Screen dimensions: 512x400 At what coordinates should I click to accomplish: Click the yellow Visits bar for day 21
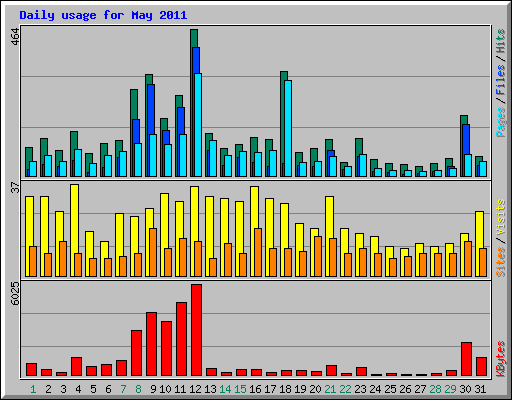[x=329, y=217]
